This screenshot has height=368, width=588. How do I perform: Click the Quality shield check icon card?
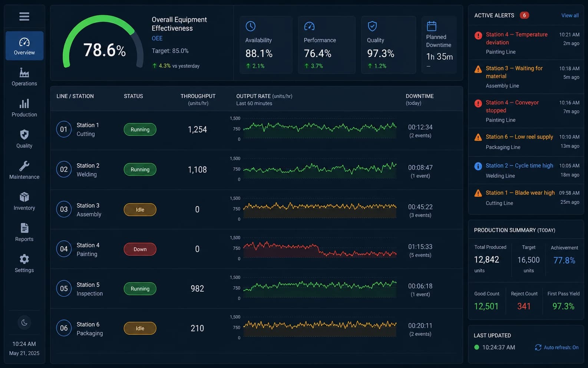click(372, 26)
